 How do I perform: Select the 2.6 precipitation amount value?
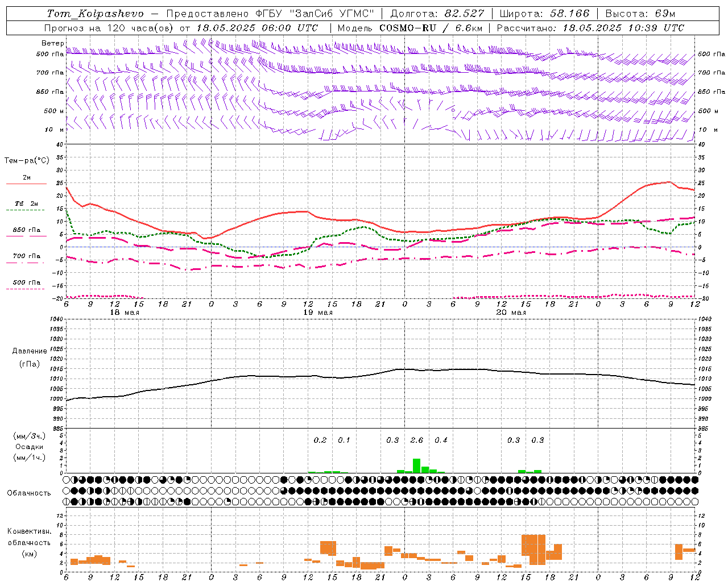417,440
